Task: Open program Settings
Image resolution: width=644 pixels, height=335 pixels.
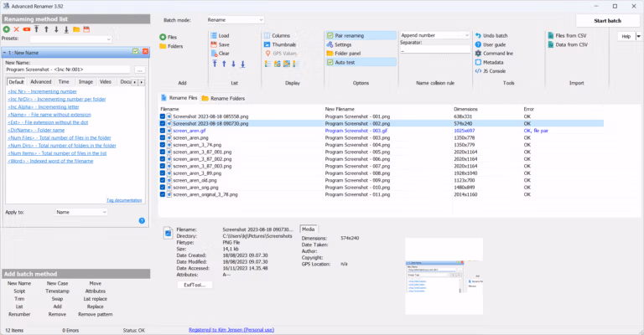Action: pos(340,44)
